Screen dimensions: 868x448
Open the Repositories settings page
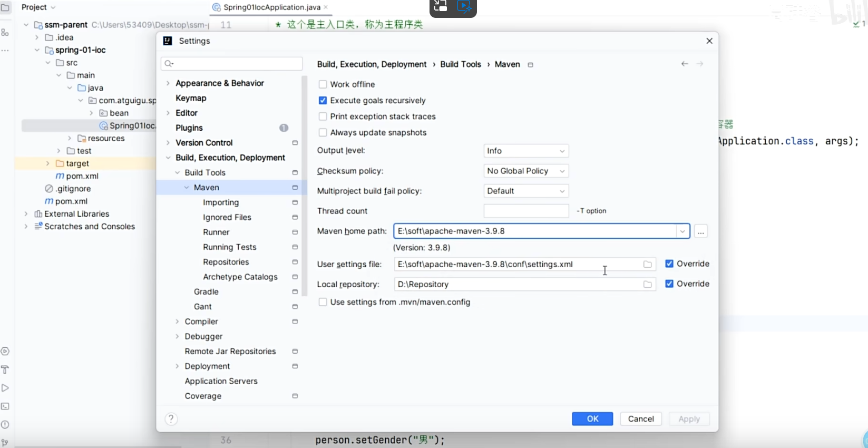coord(226,262)
